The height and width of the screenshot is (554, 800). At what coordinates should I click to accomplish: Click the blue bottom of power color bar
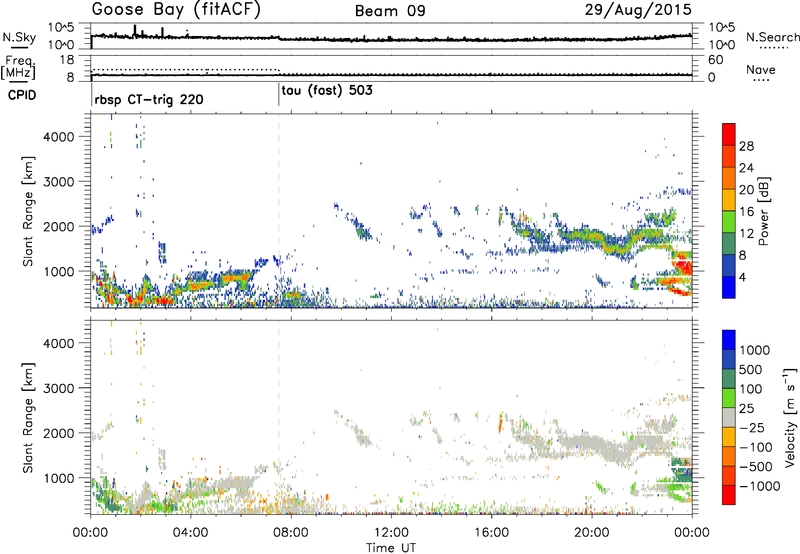click(x=729, y=287)
